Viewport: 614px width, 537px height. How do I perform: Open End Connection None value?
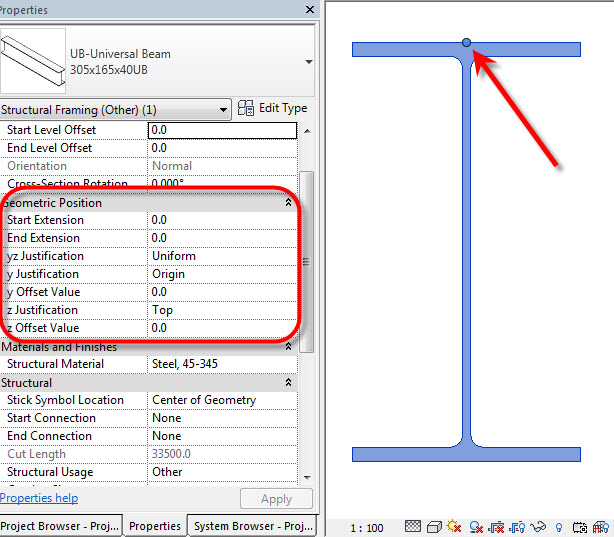(222, 436)
